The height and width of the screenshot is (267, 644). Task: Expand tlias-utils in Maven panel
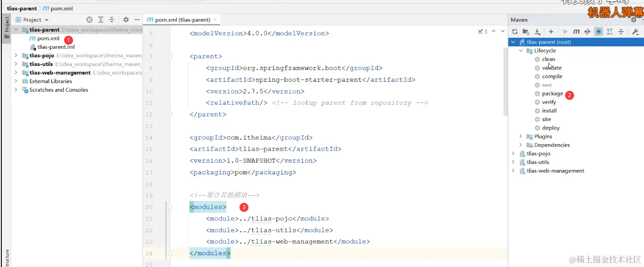[x=513, y=162]
